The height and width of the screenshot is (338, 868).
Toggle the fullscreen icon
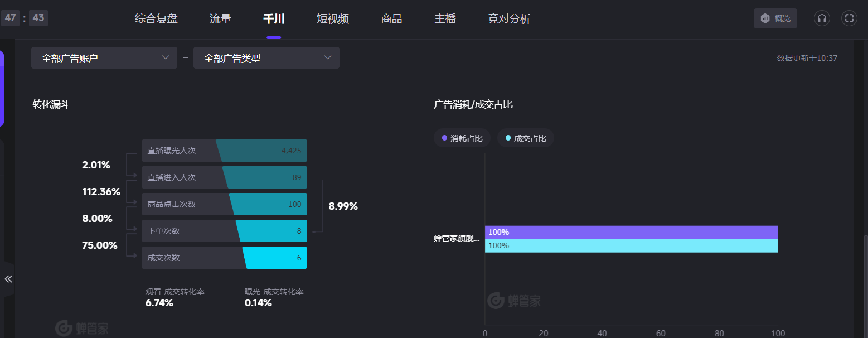pos(849,18)
